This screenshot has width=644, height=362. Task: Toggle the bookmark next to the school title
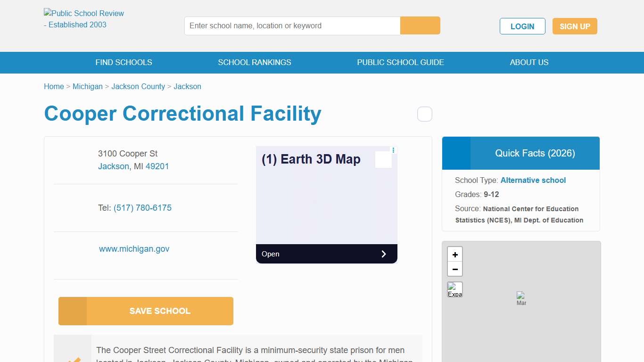pos(424,114)
